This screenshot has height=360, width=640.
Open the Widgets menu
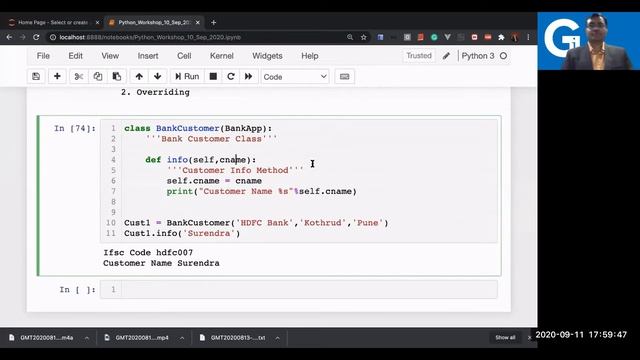267,56
